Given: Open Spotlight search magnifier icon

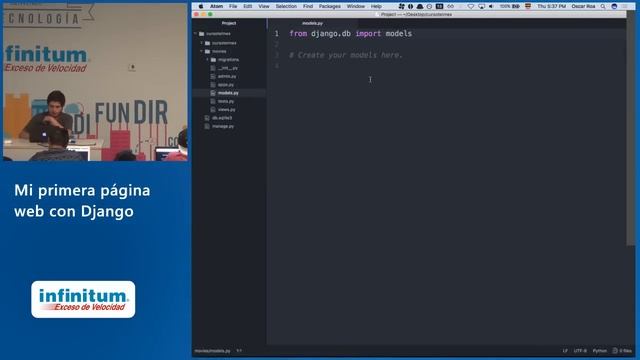Looking at the screenshot, I should point(603,7).
